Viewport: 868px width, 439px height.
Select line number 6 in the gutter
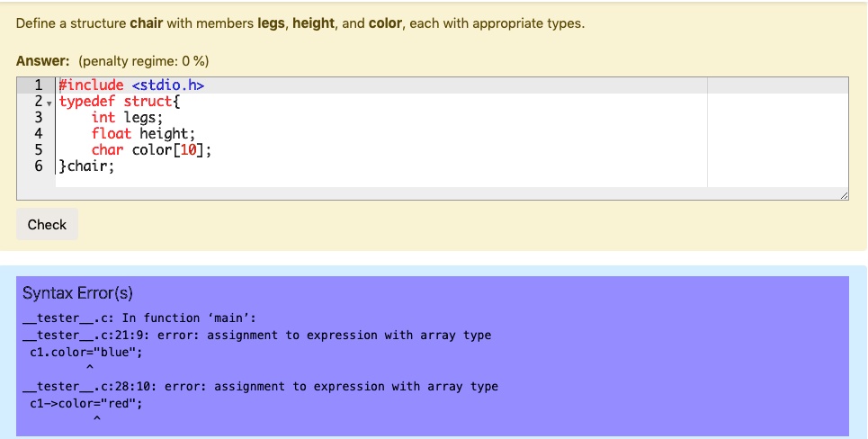(x=38, y=166)
